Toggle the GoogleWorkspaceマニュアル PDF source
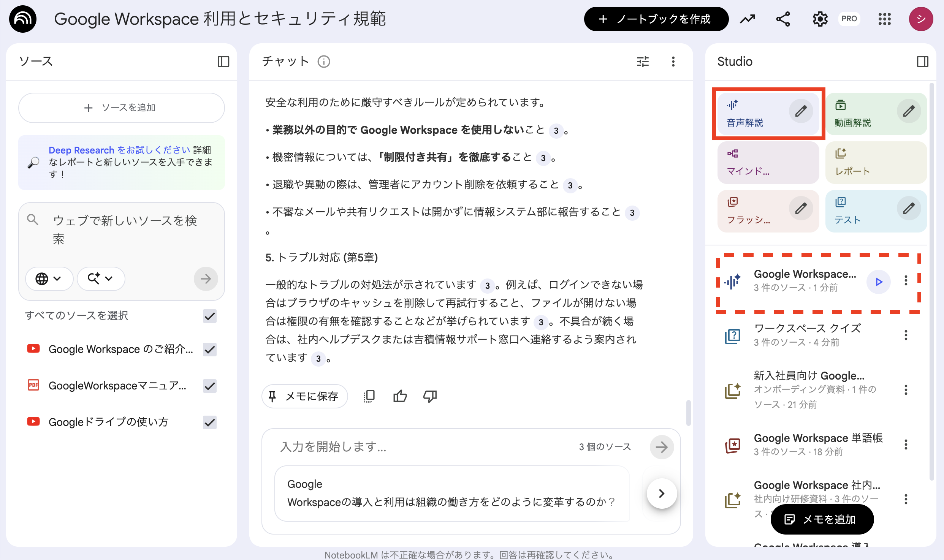 [x=209, y=386]
